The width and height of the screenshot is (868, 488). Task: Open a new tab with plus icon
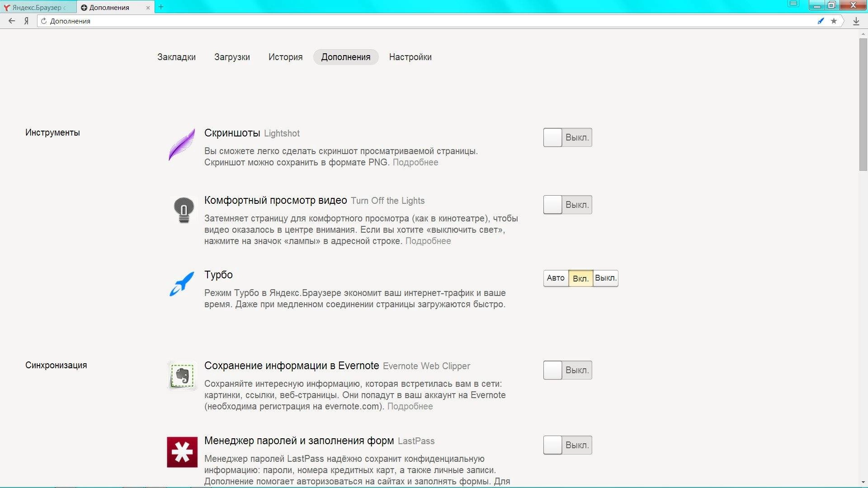[161, 7]
